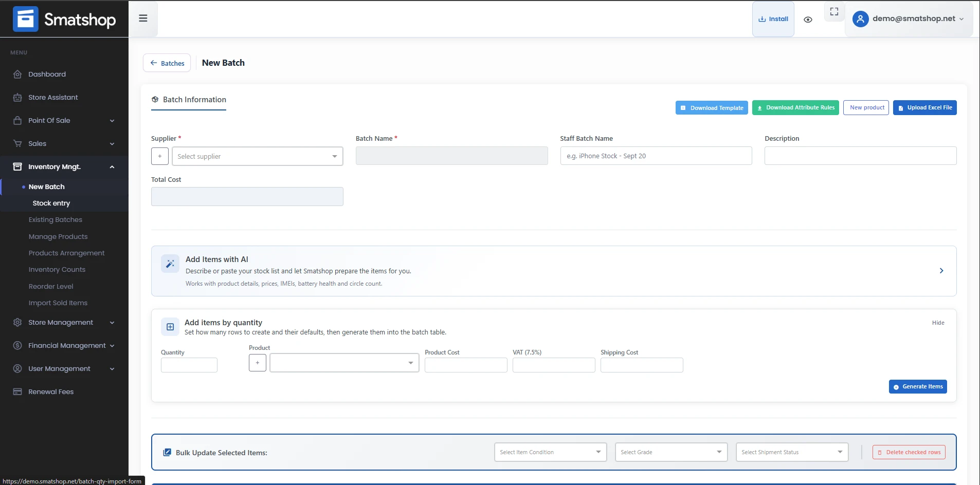Click Upload Excel File button
This screenshot has width=980, height=485.
pos(924,107)
